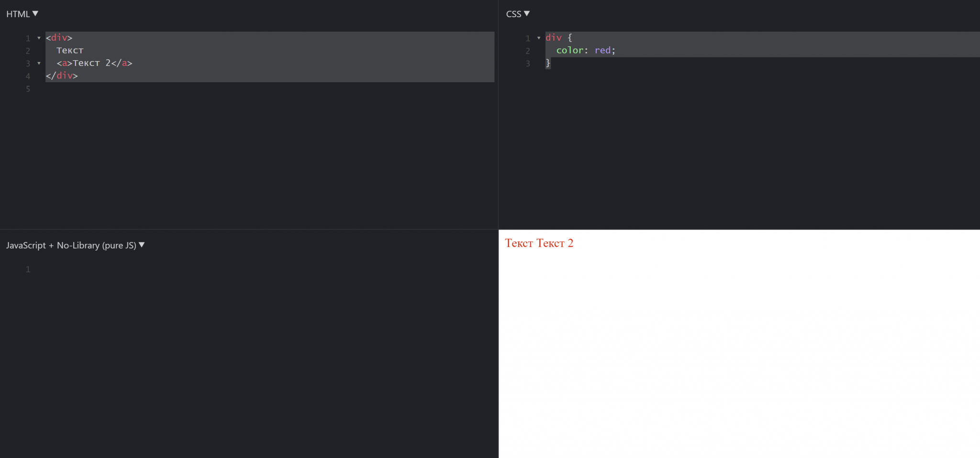Place cursor on "Текст" in HTML line 2

point(70,51)
